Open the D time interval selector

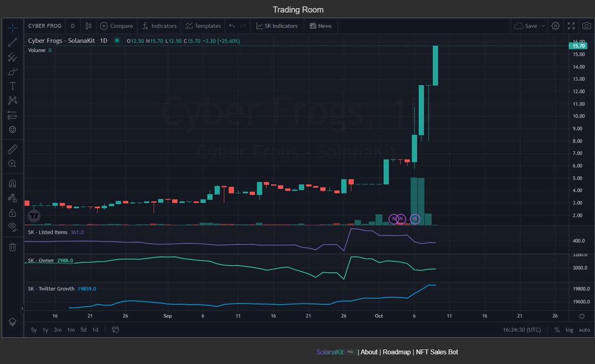coord(73,26)
